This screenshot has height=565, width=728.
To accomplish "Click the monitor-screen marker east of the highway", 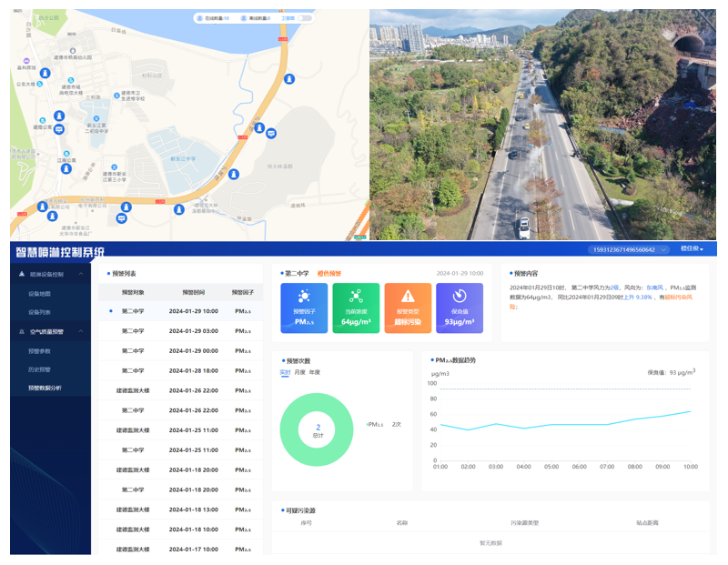I will [271, 133].
